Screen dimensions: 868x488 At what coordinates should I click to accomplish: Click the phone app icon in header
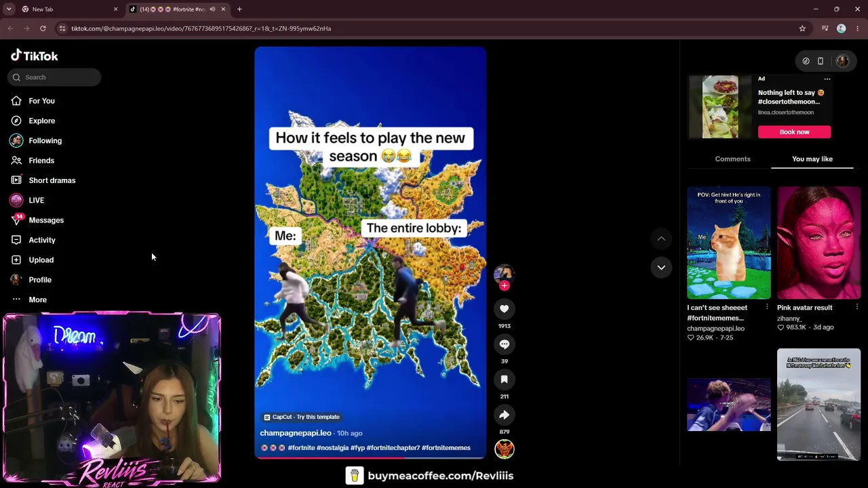click(x=820, y=61)
